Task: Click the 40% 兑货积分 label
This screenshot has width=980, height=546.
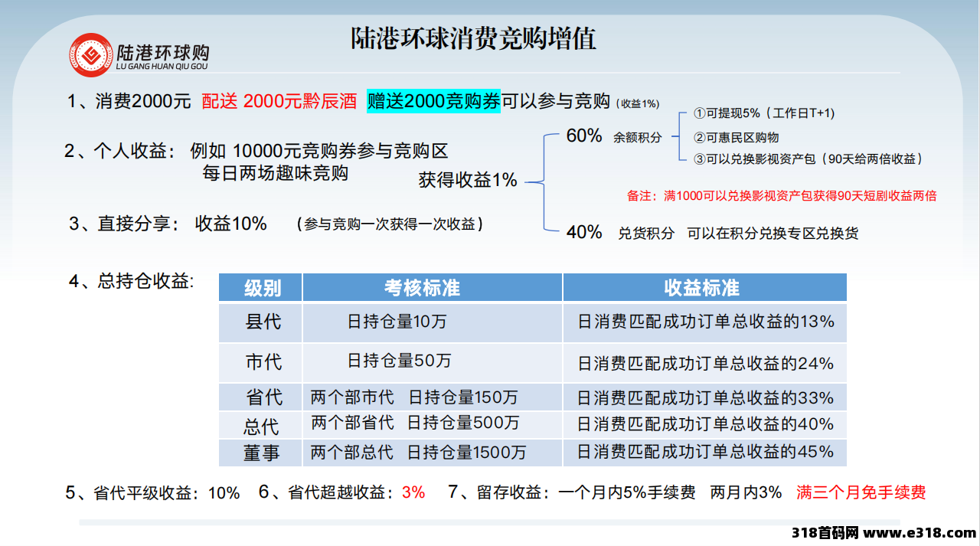Action: click(620, 233)
